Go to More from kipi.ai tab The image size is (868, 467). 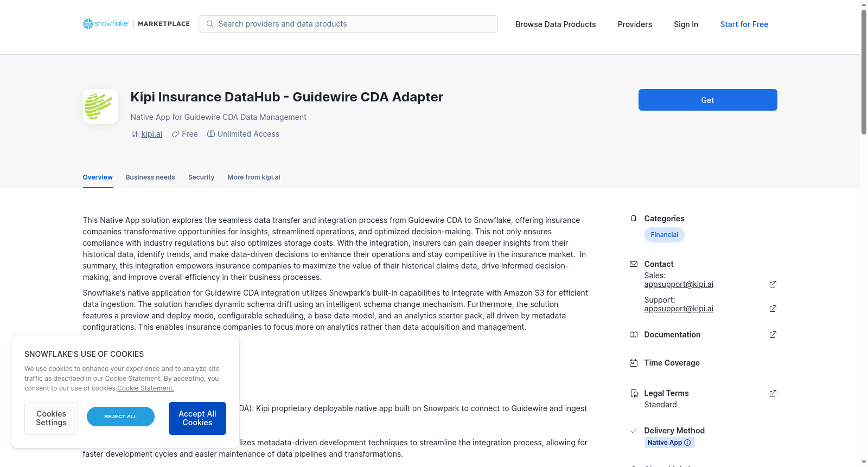coord(254,177)
